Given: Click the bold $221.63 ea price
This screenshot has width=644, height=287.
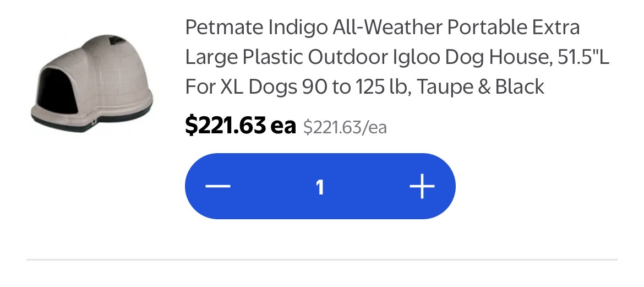Looking at the screenshot, I should point(240,126).
